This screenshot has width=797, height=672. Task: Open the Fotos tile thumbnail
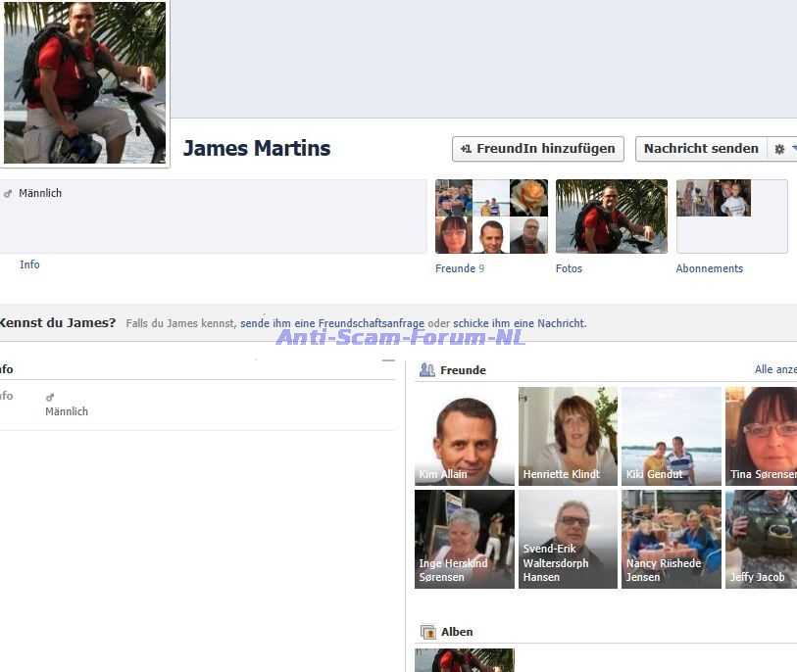pos(611,216)
